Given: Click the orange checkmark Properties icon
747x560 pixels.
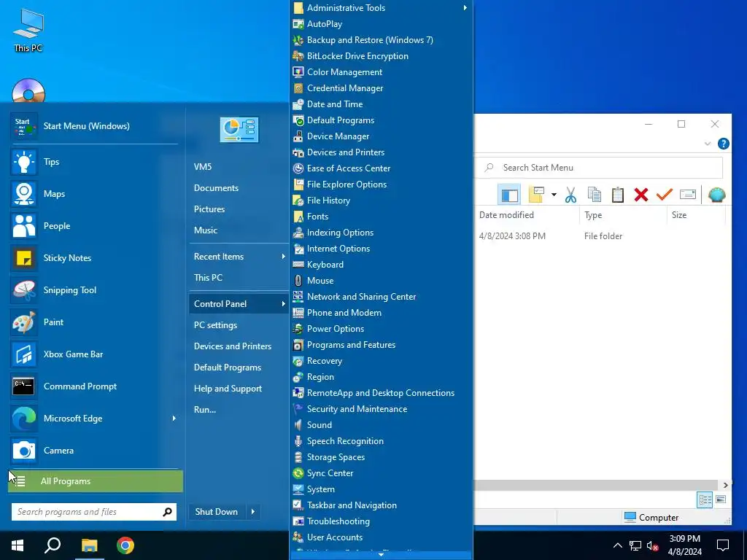Looking at the screenshot, I should pos(664,194).
